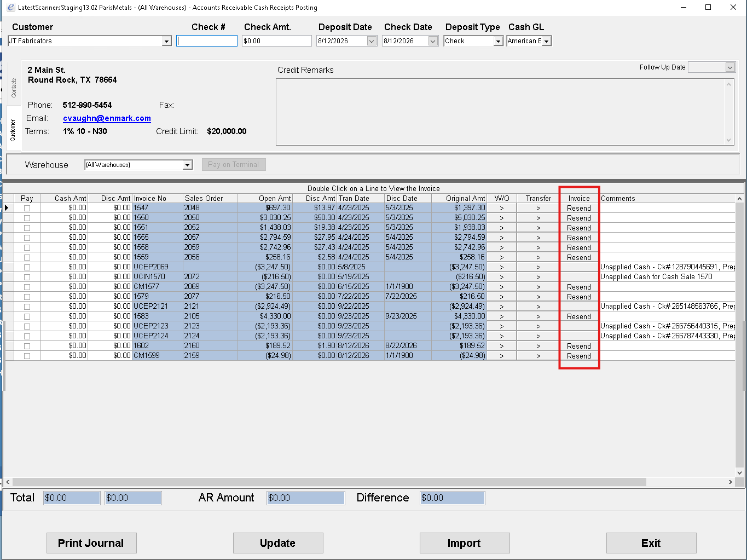Click the Disc Amt $50.30 cell
The height and width of the screenshot is (560, 747).
point(315,218)
